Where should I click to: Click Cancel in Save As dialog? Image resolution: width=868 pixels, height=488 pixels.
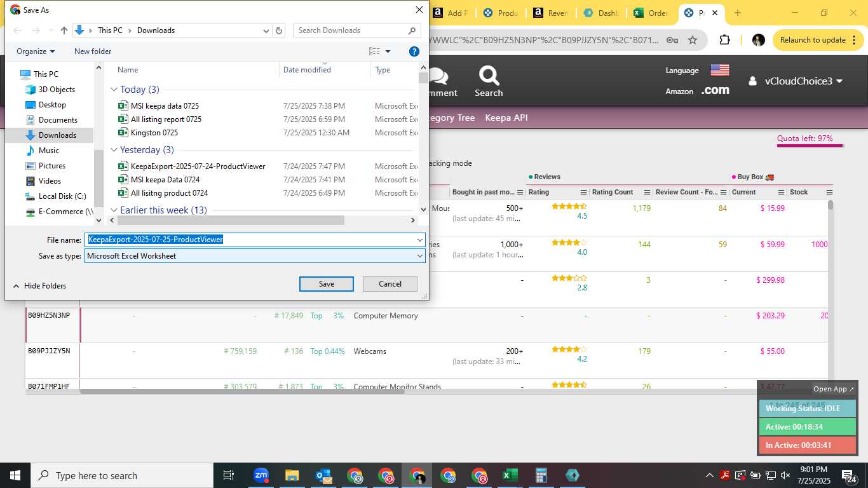tap(390, 284)
